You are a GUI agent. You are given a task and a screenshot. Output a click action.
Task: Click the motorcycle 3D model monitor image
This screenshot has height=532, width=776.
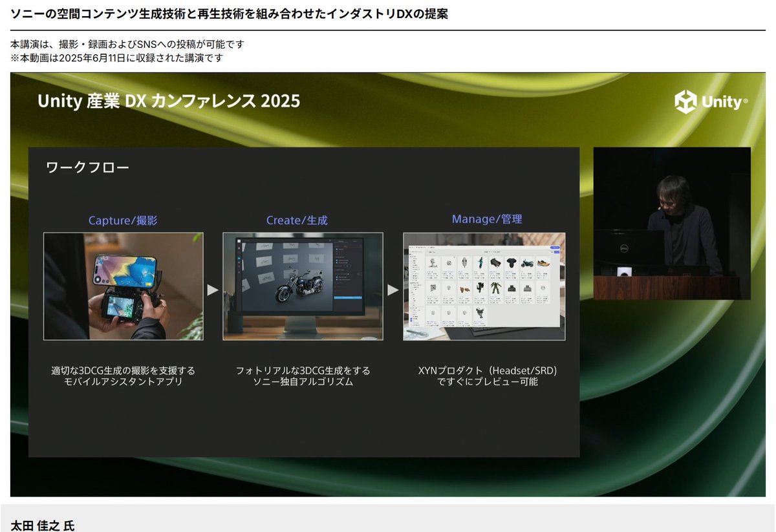[x=303, y=286]
